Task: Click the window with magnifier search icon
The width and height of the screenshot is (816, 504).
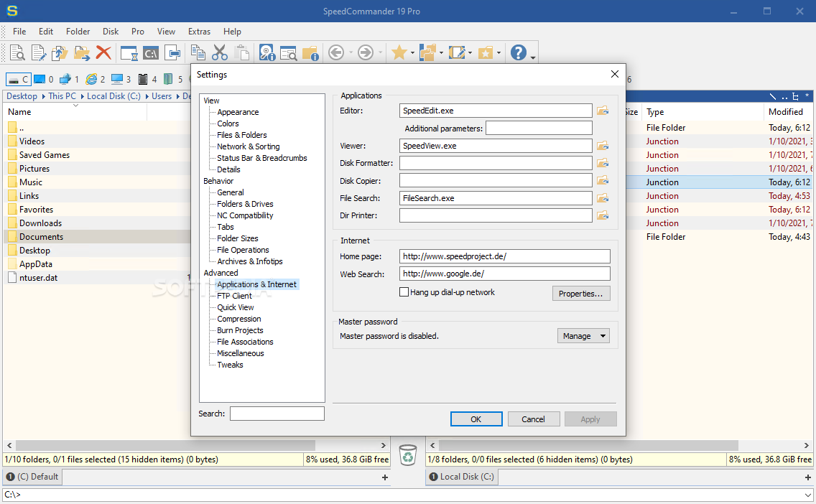Action: click(x=288, y=52)
